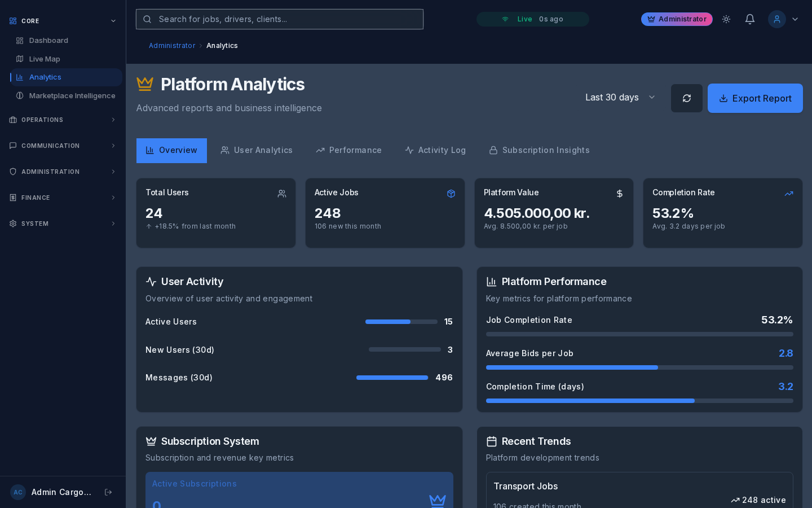Screen dimensions: 812x508
Task: Click the user avatar icon in header
Action: 776,19
